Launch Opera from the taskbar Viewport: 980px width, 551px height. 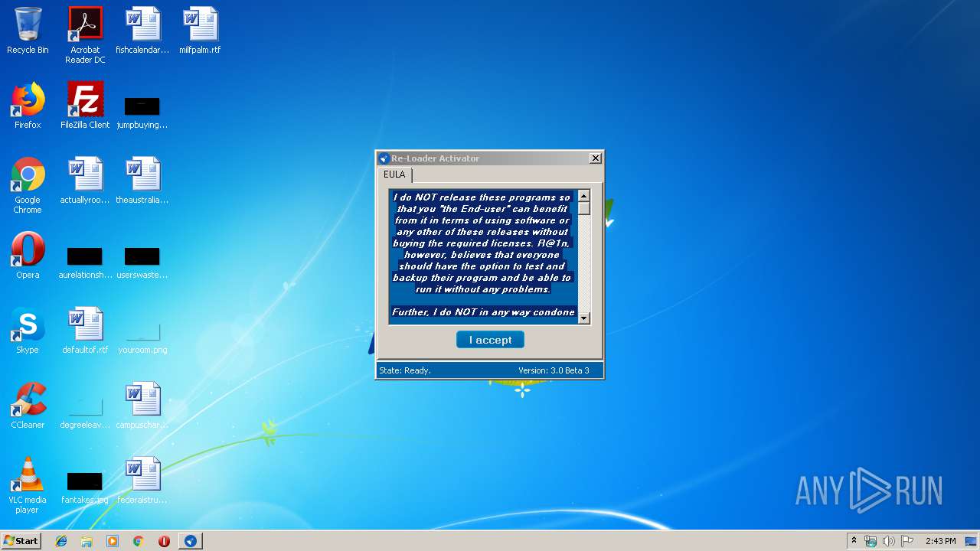(164, 541)
